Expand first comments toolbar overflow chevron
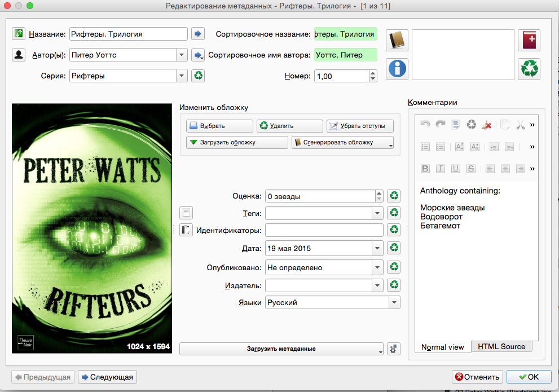This screenshot has width=559, height=392. [x=532, y=125]
